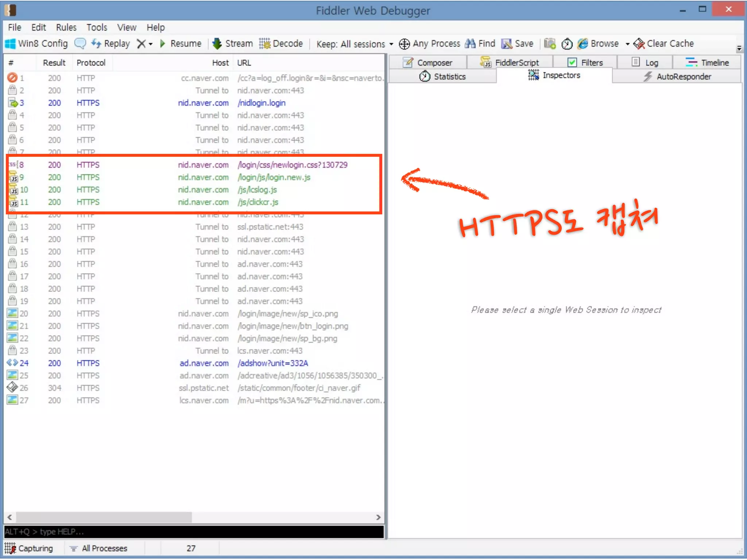Viewport: 747px width, 560px height.
Task: Toggle Any Process target picker
Action: 404,43
